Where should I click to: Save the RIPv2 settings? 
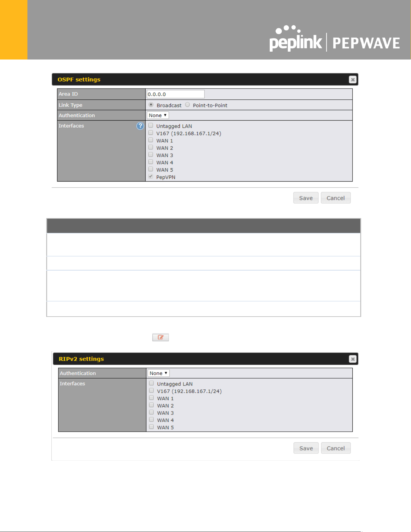(x=306, y=448)
